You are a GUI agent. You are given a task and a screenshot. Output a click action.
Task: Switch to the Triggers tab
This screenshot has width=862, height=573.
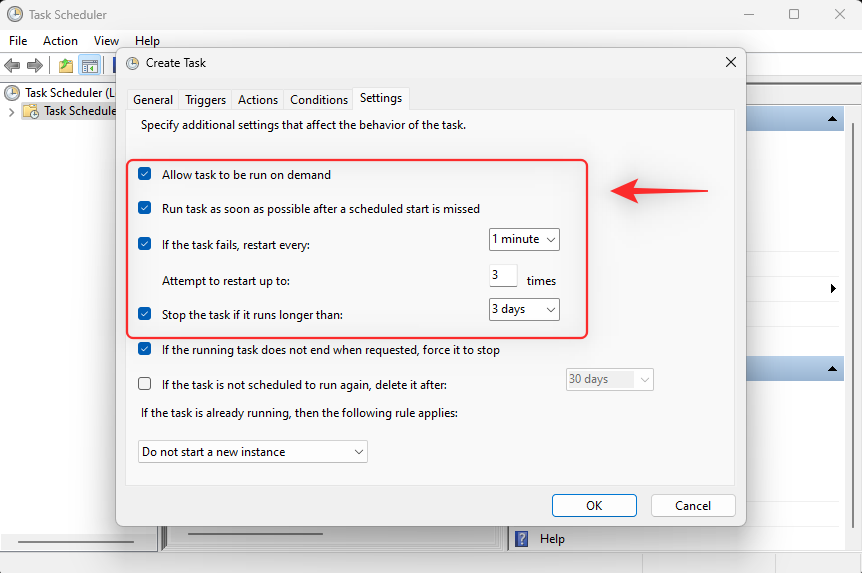[206, 100]
